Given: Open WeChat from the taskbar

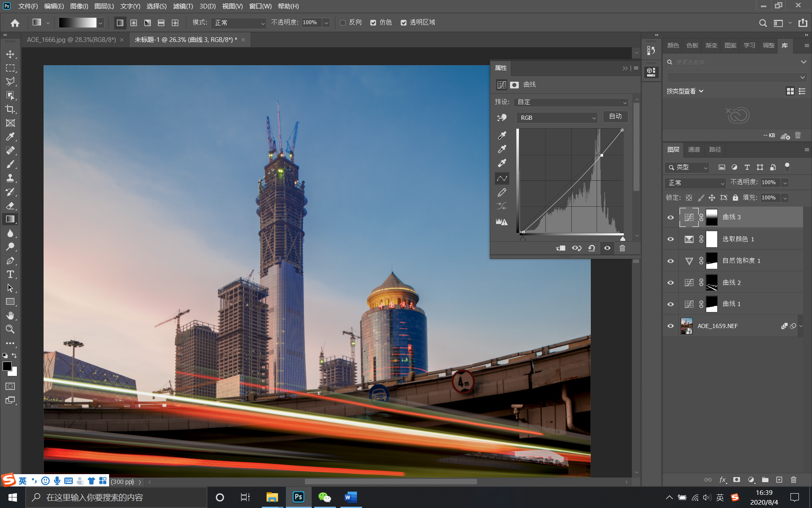Looking at the screenshot, I should point(324,497).
